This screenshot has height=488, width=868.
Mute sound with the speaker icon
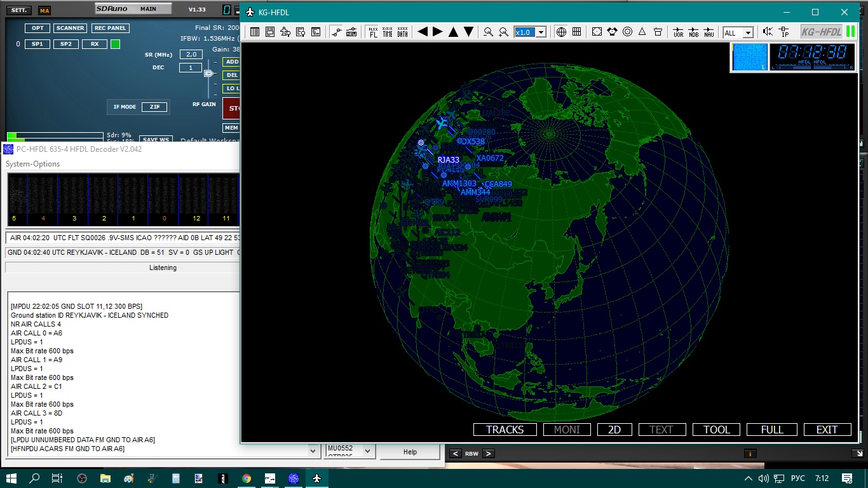[x=768, y=32]
